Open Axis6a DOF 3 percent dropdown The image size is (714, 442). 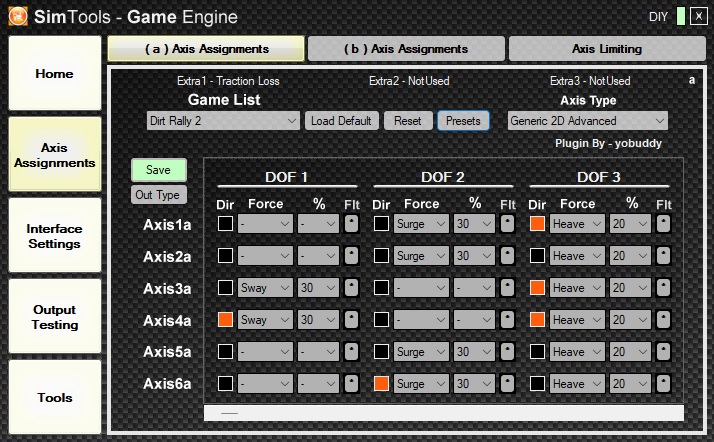(x=630, y=383)
